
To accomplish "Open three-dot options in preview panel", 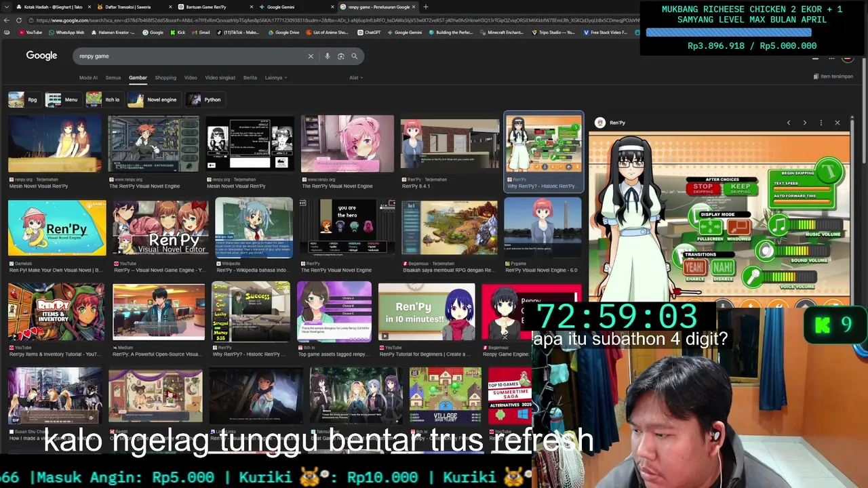I will pyautogui.click(x=821, y=123).
